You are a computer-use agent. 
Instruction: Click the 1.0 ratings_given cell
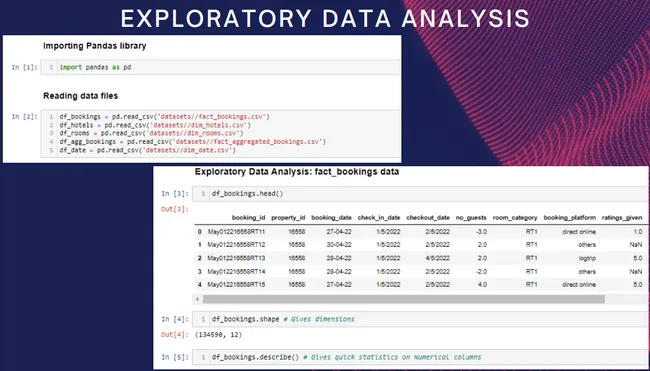pos(638,232)
